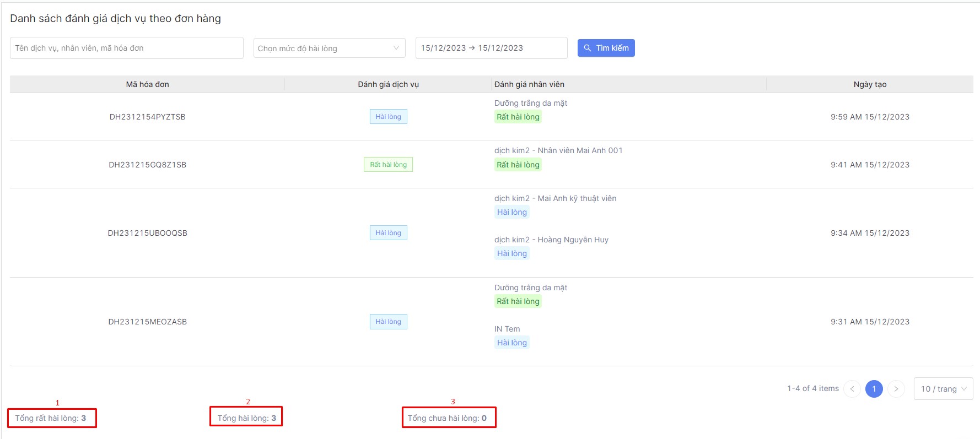Click the Ngày tạo column header
The height and width of the screenshot is (439, 980).
click(x=870, y=84)
